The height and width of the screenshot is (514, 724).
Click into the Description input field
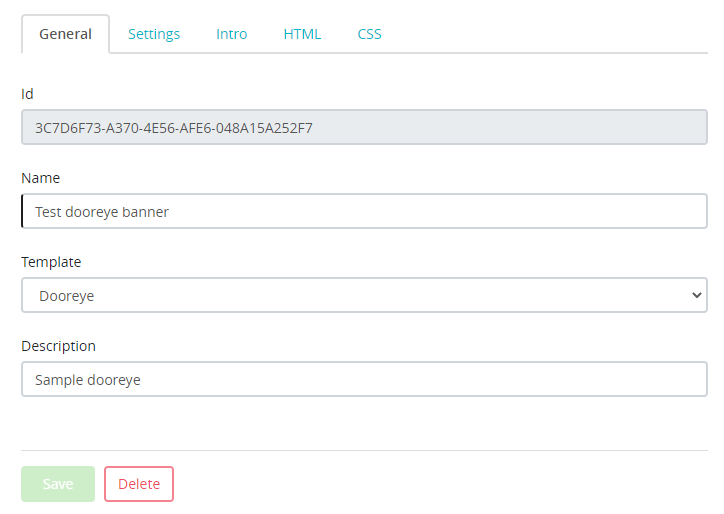364,380
